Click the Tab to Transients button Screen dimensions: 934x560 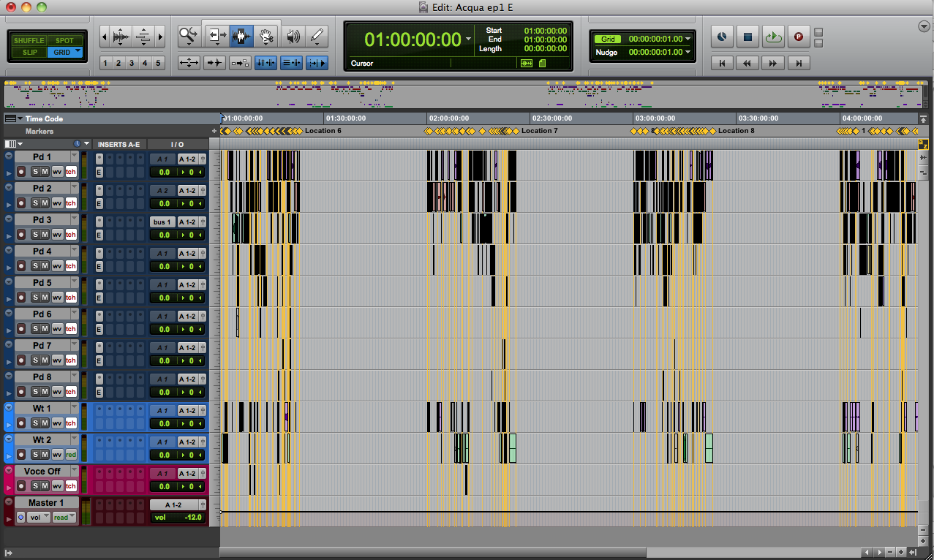click(x=215, y=63)
